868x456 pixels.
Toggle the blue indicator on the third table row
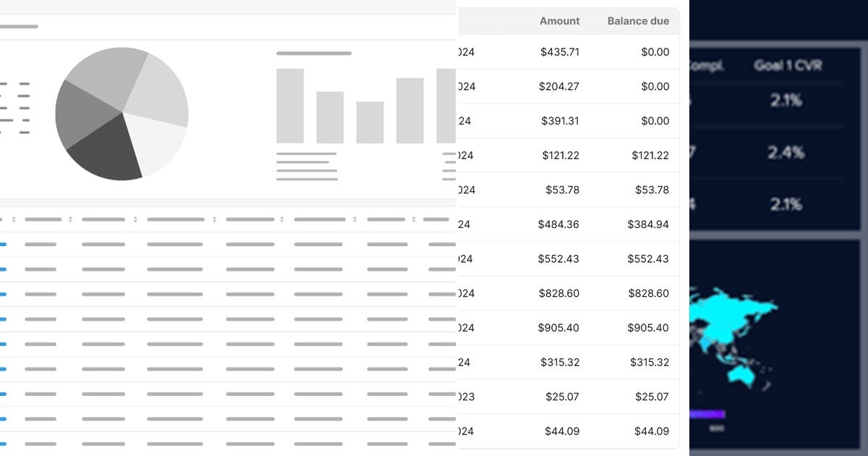click(4, 294)
